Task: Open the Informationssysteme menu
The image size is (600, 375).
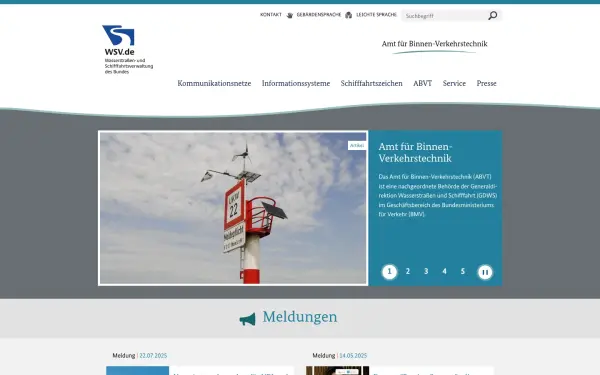Action: pos(296,83)
